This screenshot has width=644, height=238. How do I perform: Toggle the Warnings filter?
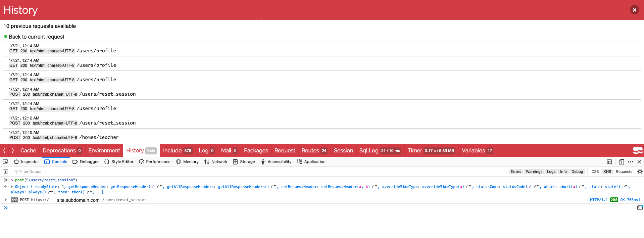point(534,172)
